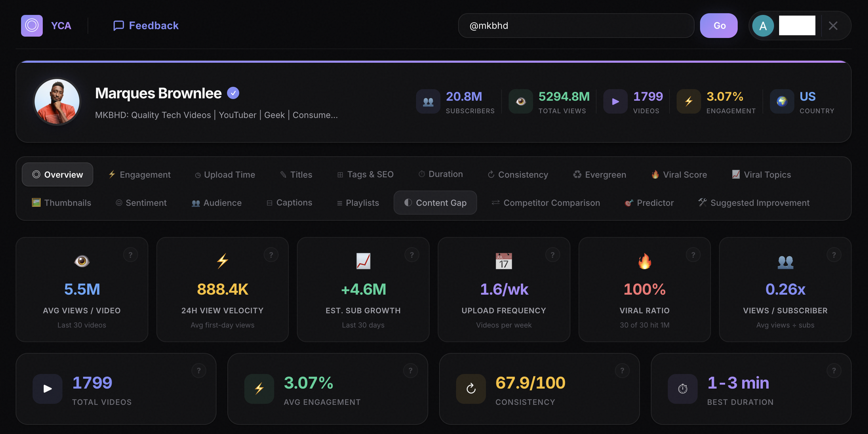Viewport: 868px width, 434px height.
Task: Show help info on the Consistency score card
Action: tap(622, 370)
